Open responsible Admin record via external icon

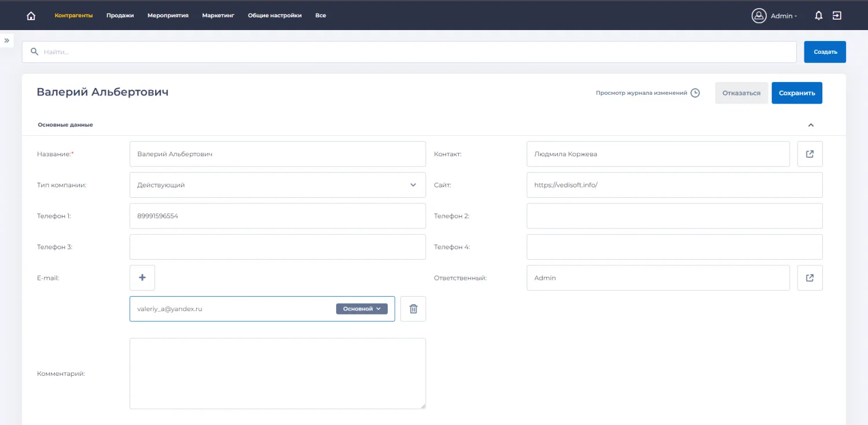coord(810,278)
